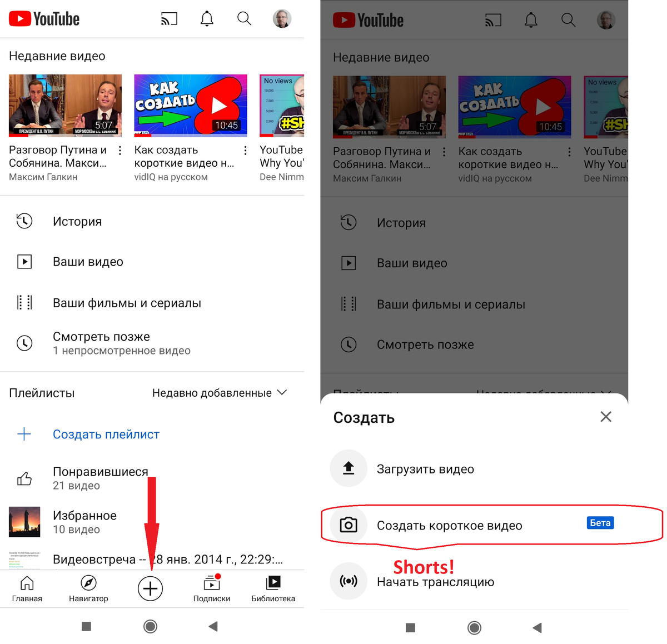
Task: Open options menu for Разговор Путина video, right
Action: [444, 152]
